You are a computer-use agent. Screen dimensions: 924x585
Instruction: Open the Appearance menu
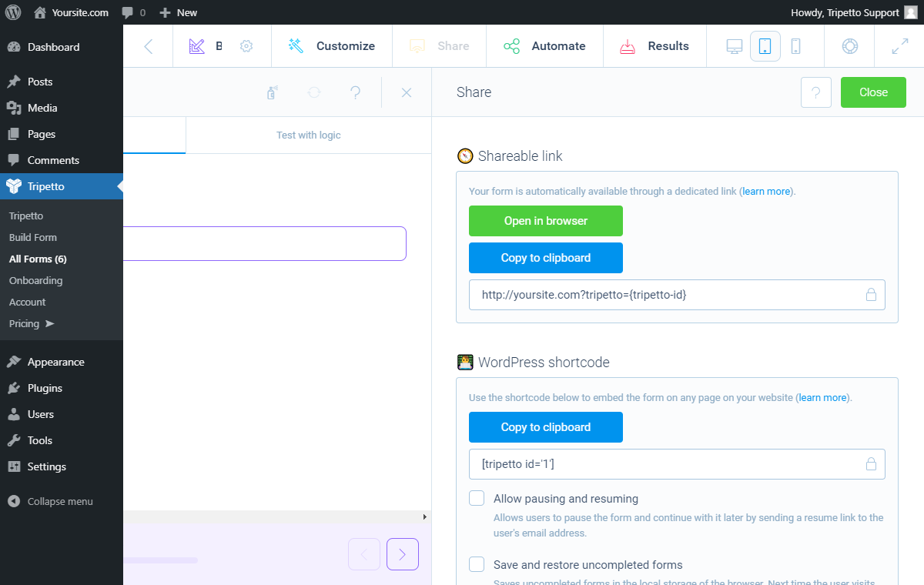[62, 362]
